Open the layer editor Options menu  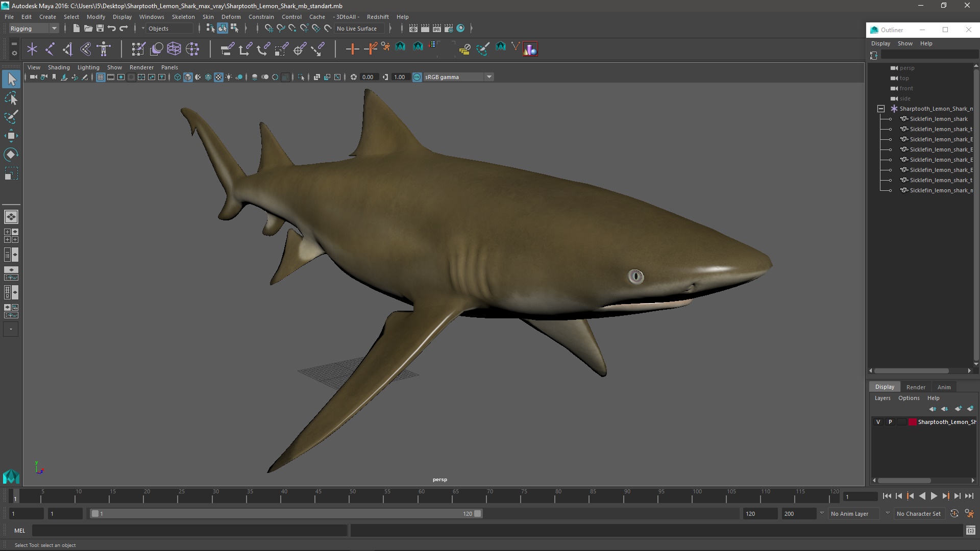909,398
